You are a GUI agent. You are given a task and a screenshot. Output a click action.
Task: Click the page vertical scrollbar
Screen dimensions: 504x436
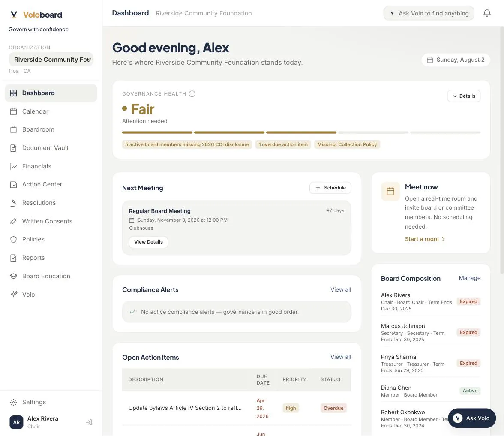coord(502,150)
